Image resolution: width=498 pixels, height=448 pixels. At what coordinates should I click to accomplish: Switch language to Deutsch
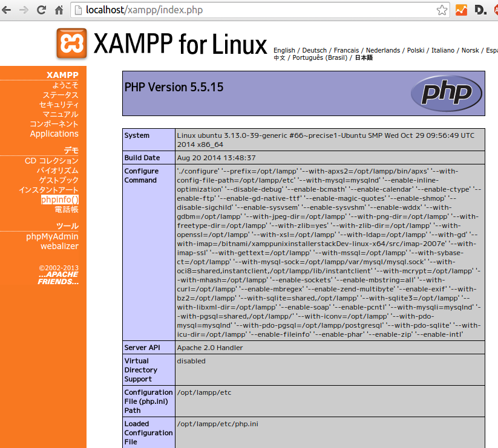[x=315, y=50]
